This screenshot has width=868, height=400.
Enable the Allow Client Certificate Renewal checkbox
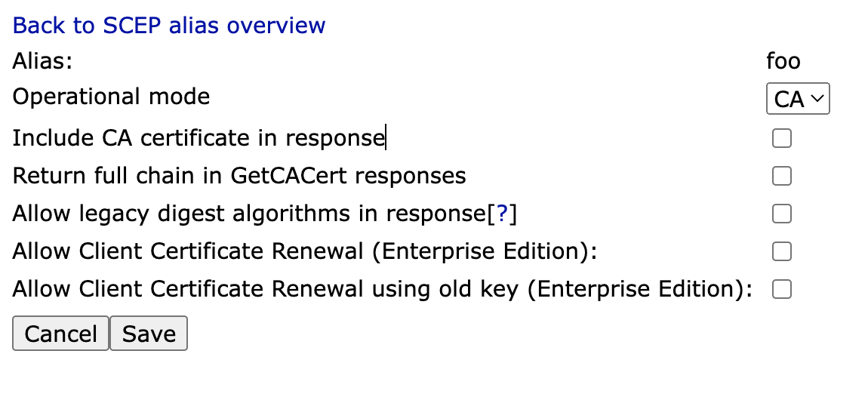click(781, 251)
